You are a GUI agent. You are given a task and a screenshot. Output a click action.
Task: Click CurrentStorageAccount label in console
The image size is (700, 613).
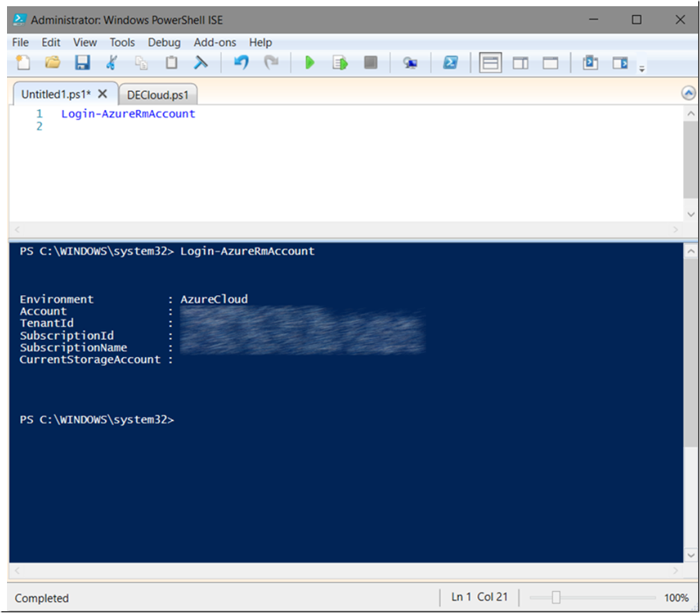tap(90, 360)
